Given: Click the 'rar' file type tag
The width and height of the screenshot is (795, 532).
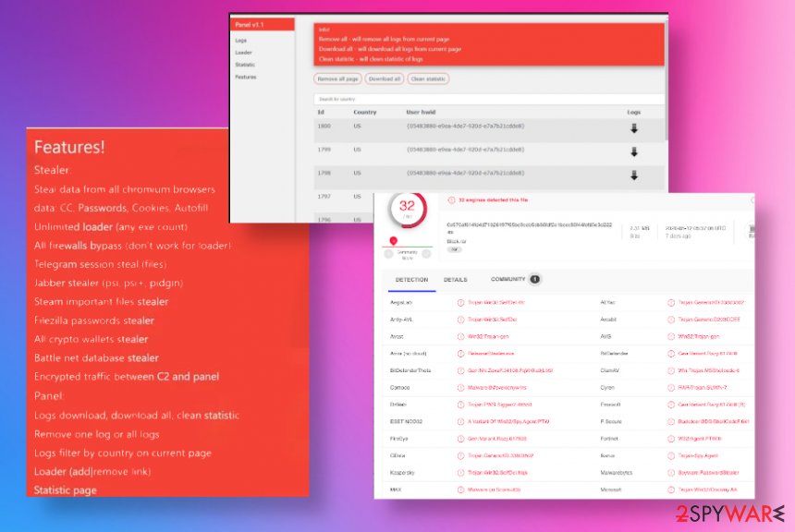Looking at the screenshot, I should pos(454,249).
